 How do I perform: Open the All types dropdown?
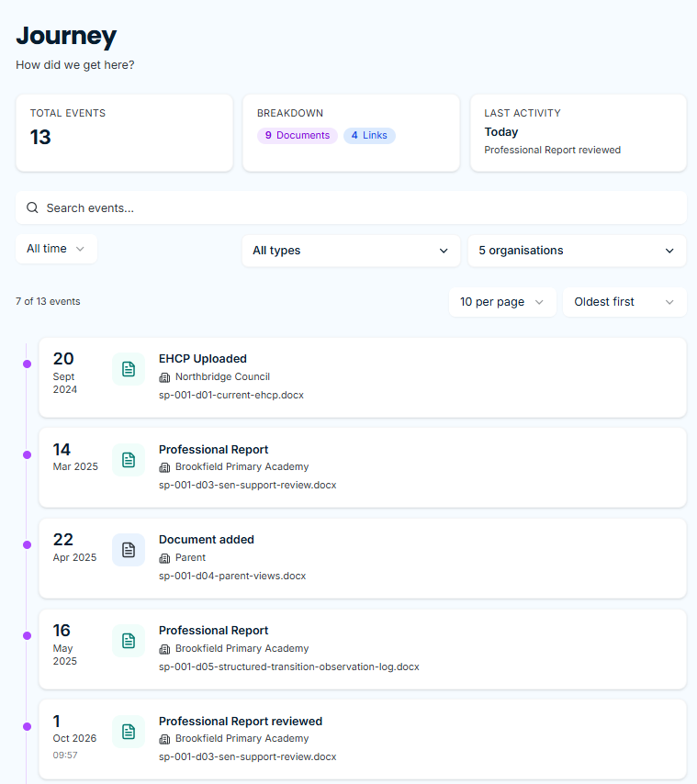[351, 251]
